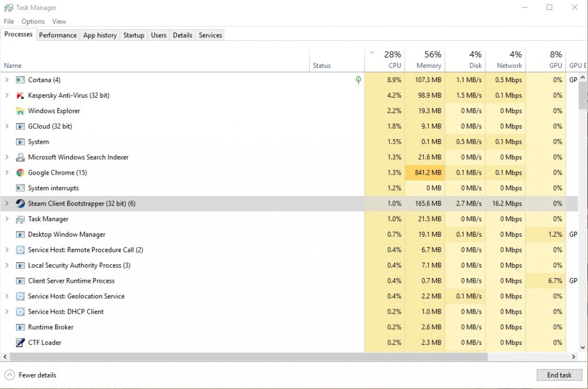This screenshot has height=389, width=588.
Task: Click the Windows Explorer folder icon
Action: tap(20, 111)
